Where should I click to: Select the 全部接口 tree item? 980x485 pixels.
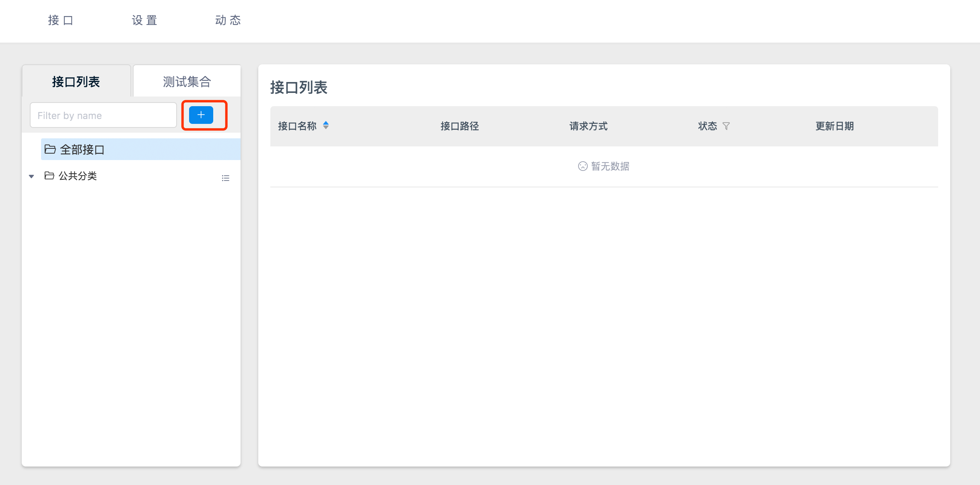82,150
